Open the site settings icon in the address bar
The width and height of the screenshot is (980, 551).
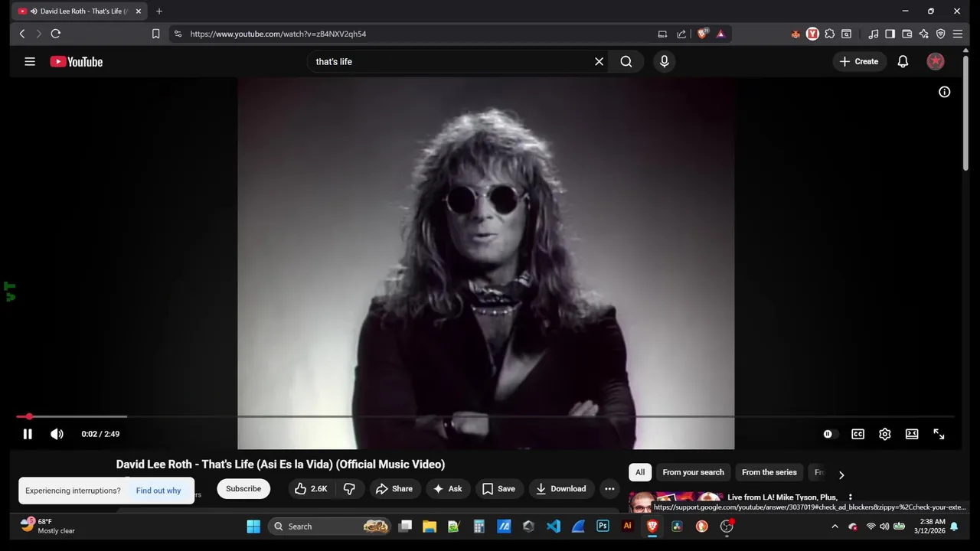coord(178,34)
